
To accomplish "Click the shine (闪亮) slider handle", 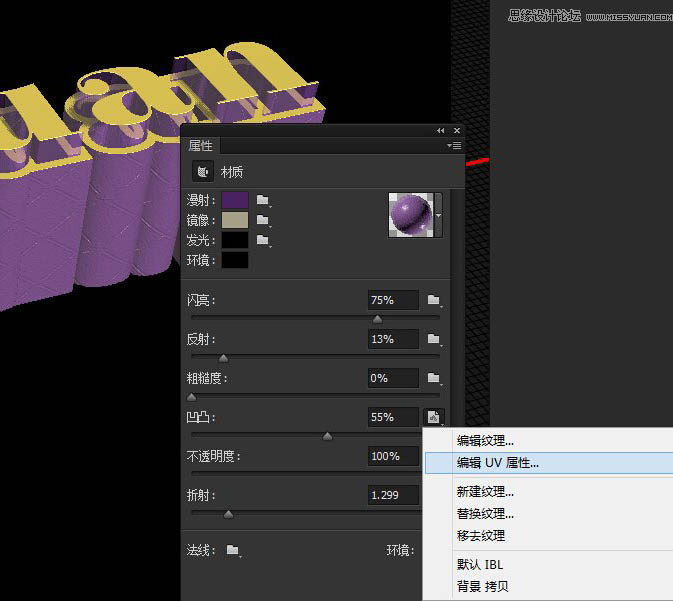I will (x=377, y=319).
